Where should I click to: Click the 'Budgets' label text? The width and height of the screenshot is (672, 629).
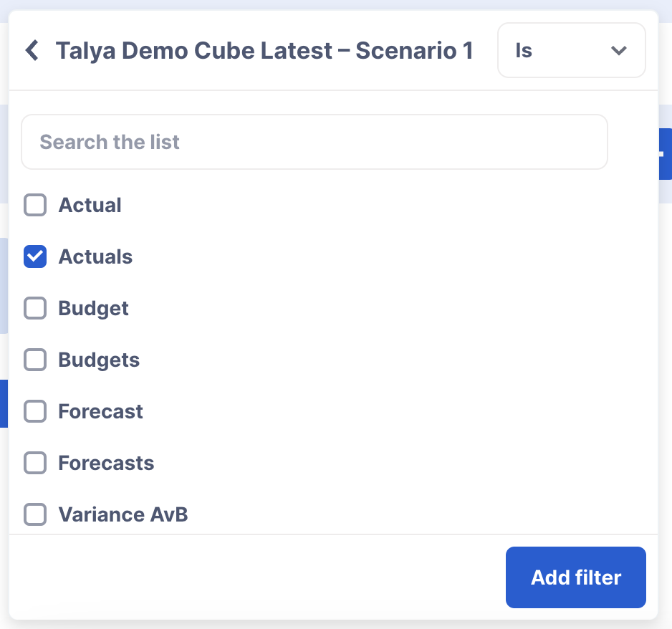click(x=99, y=360)
